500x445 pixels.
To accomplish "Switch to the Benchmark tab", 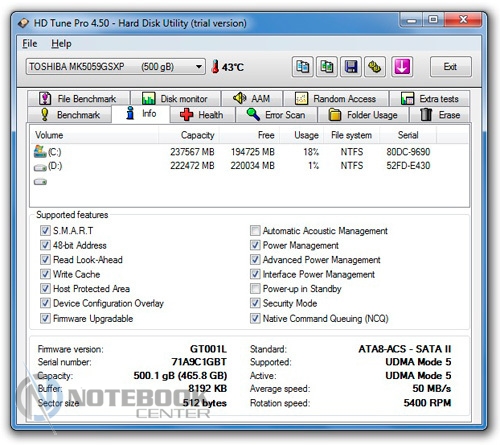I will pyautogui.click(x=70, y=115).
